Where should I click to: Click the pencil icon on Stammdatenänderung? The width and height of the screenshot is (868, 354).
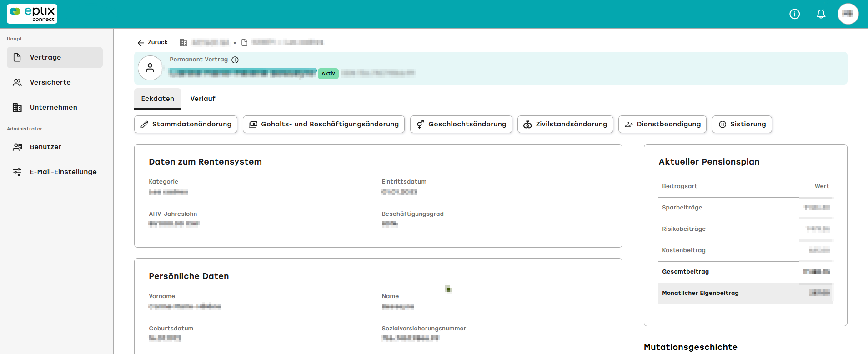pyautogui.click(x=145, y=125)
